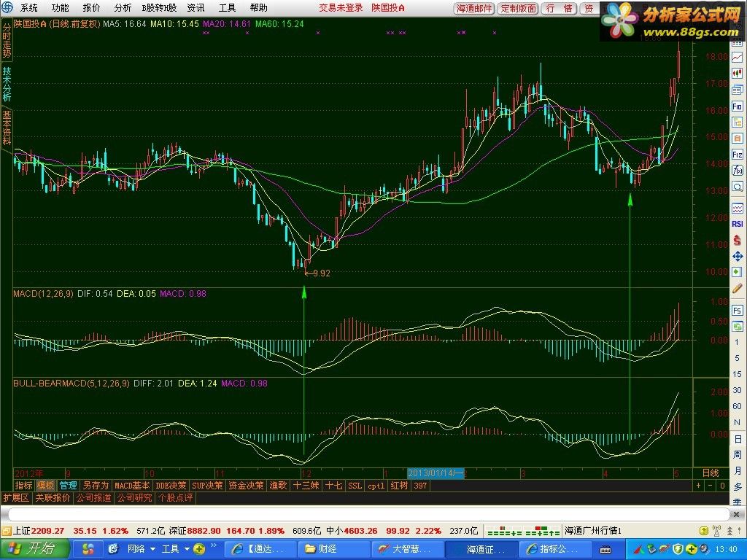Click the magnifier search icon
Screen dimensions: 747x560
point(737,187)
